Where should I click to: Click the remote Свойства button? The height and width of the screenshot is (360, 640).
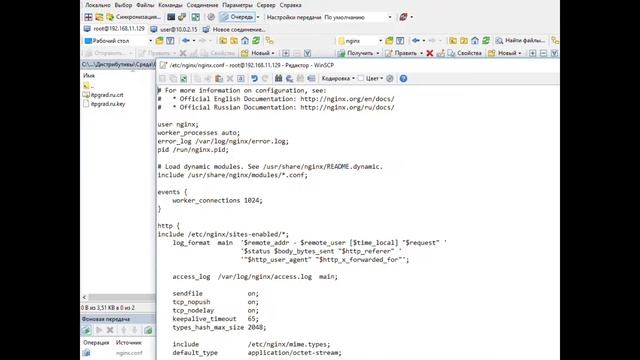click(465, 53)
